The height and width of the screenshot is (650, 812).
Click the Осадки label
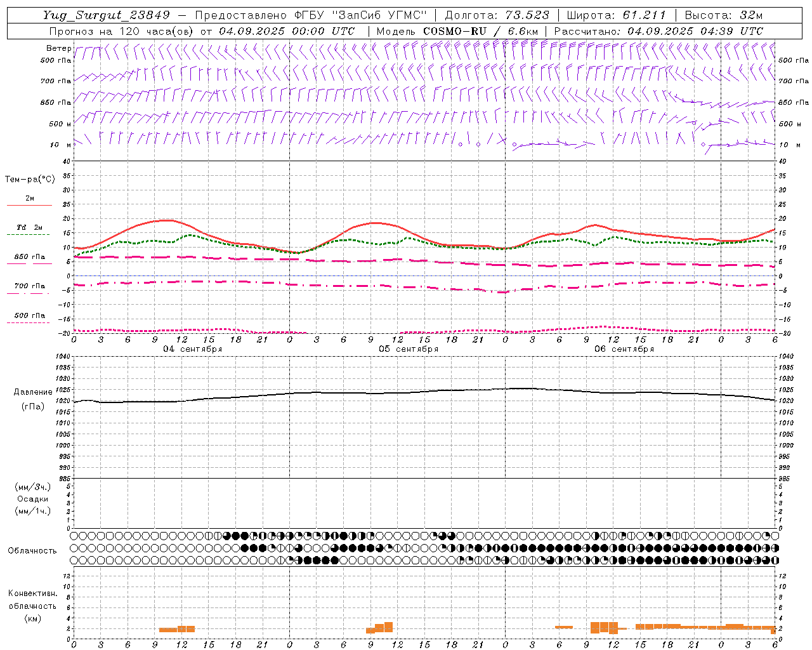[33, 499]
